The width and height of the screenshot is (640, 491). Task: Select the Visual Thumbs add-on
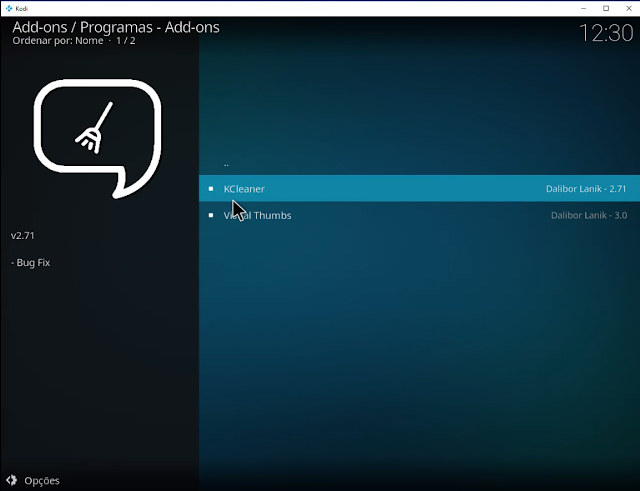click(419, 215)
